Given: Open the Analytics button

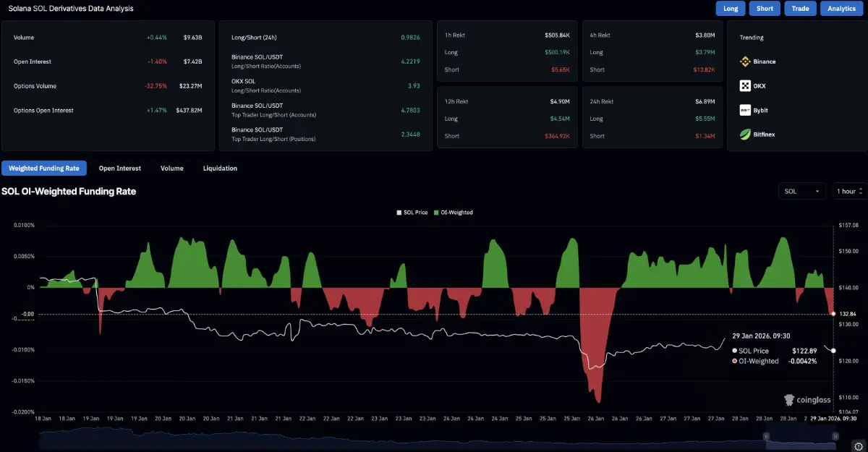Looking at the screenshot, I should (841, 9).
